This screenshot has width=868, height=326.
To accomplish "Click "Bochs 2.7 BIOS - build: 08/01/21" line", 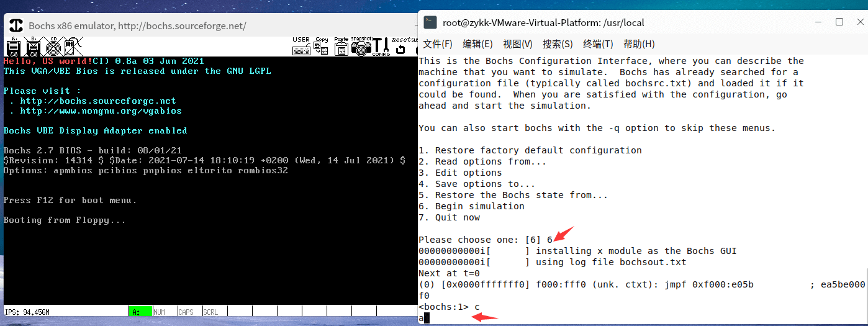I will tap(93, 150).
